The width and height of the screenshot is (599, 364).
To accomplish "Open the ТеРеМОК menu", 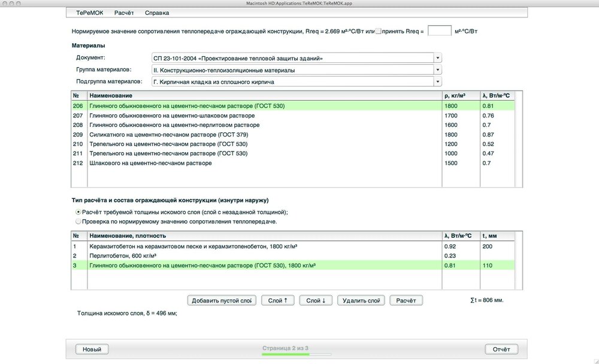I will pyautogui.click(x=89, y=13).
